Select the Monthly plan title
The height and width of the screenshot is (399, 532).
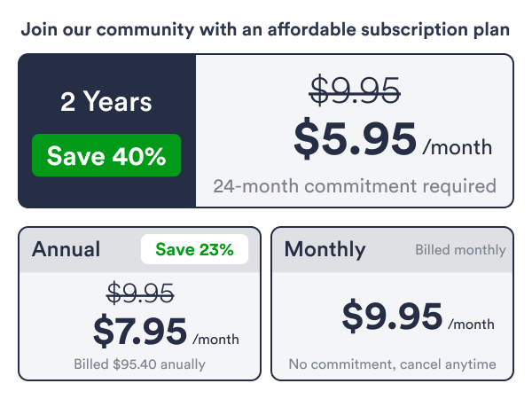pyautogui.click(x=325, y=249)
